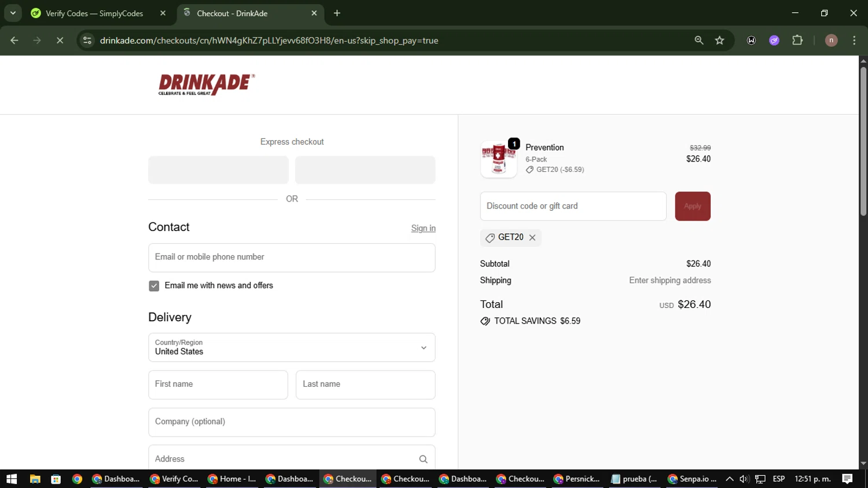This screenshot has width=868, height=488.
Task: Open Microsoft Store from the taskbar
Action: pos(56,479)
